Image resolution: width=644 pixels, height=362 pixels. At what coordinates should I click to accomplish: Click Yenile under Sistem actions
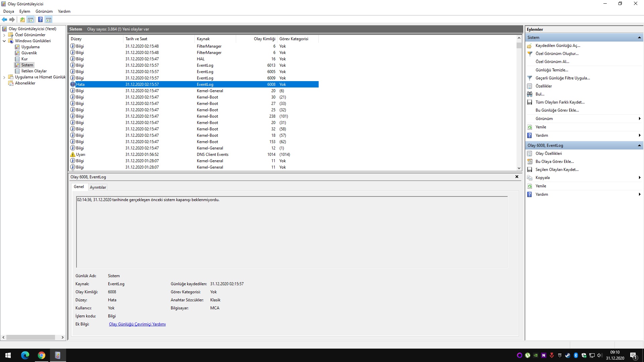(541, 127)
